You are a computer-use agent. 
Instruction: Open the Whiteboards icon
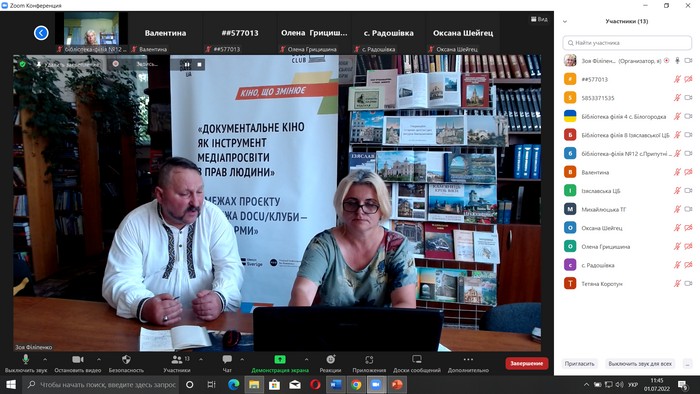[x=417, y=359]
